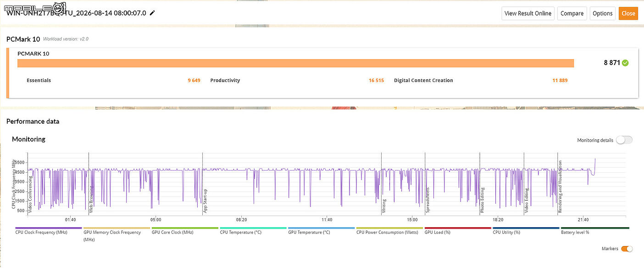Click the green valid-score checkmark icon
The height and width of the screenshot is (268, 644).
pyautogui.click(x=625, y=63)
